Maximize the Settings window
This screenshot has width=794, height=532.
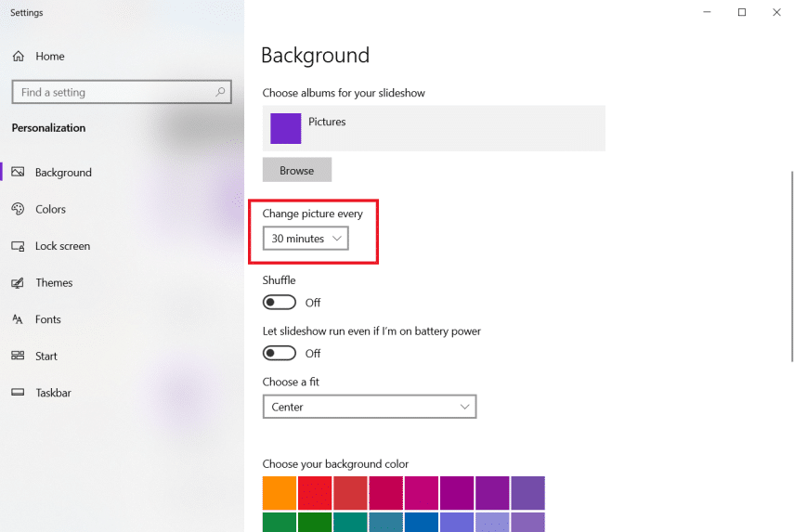pos(742,12)
